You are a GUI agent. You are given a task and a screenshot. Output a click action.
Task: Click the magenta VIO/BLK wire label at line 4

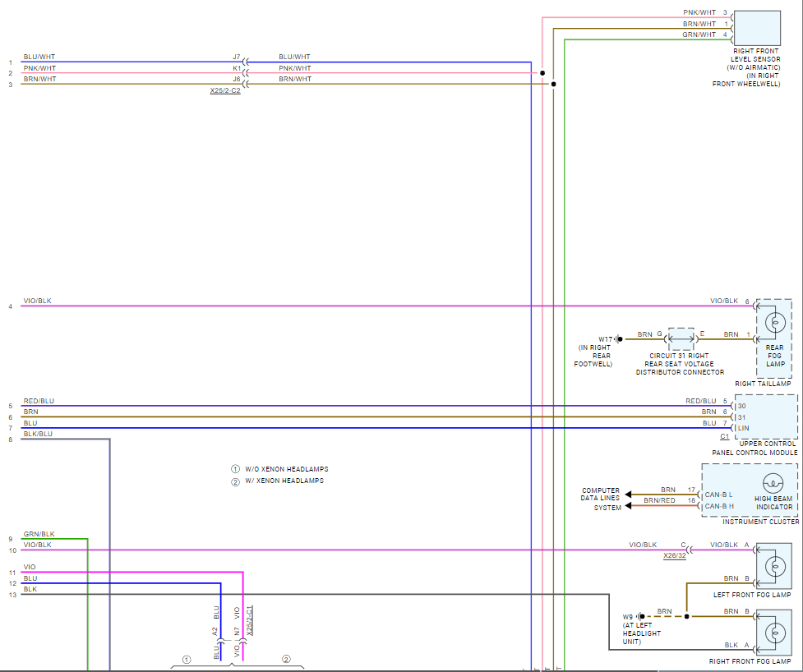(x=37, y=301)
